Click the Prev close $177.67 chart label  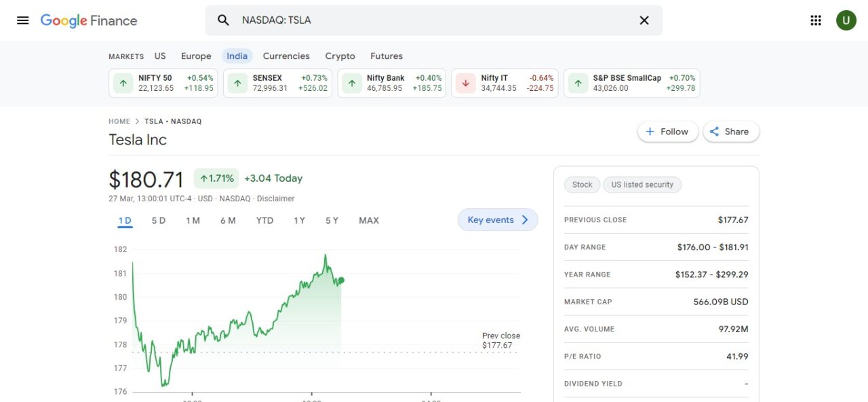coord(501,340)
